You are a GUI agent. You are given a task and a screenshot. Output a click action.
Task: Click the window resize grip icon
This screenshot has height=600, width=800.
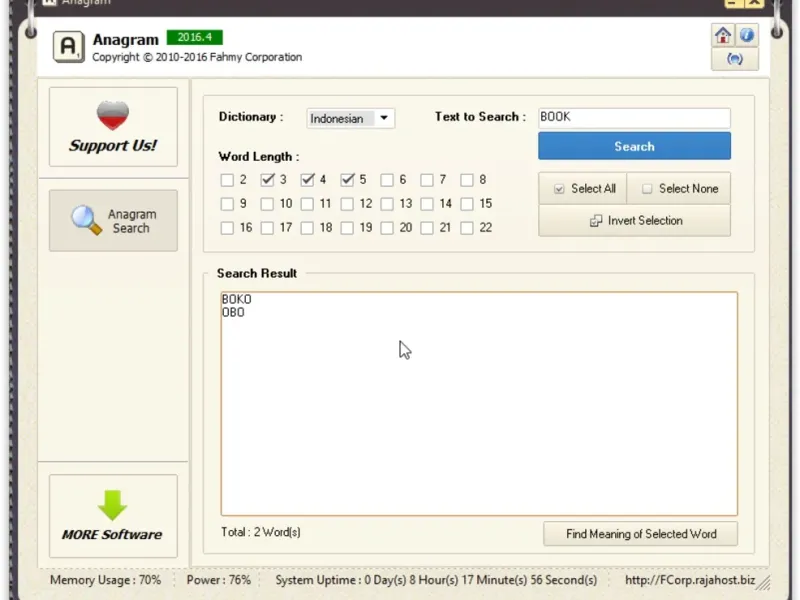(x=763, y=582)
